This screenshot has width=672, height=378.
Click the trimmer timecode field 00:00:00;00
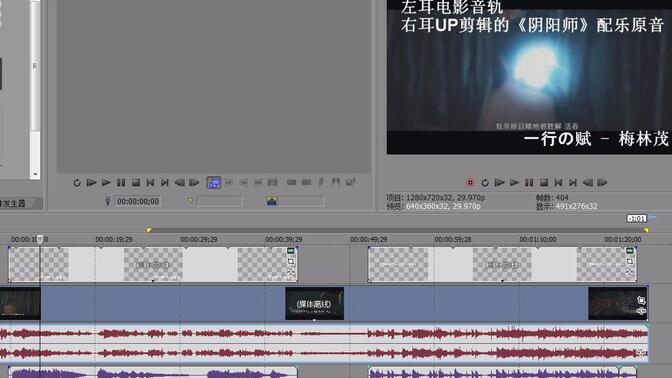tap(138, 201)
